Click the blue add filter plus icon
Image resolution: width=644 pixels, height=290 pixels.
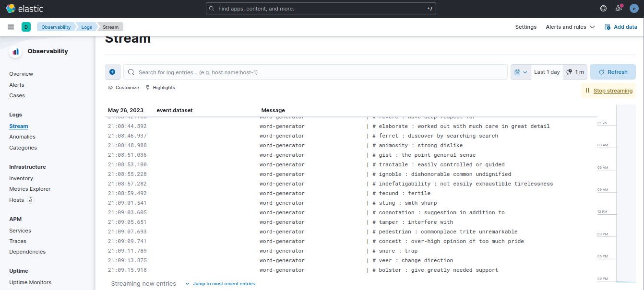tap(112, 72)
